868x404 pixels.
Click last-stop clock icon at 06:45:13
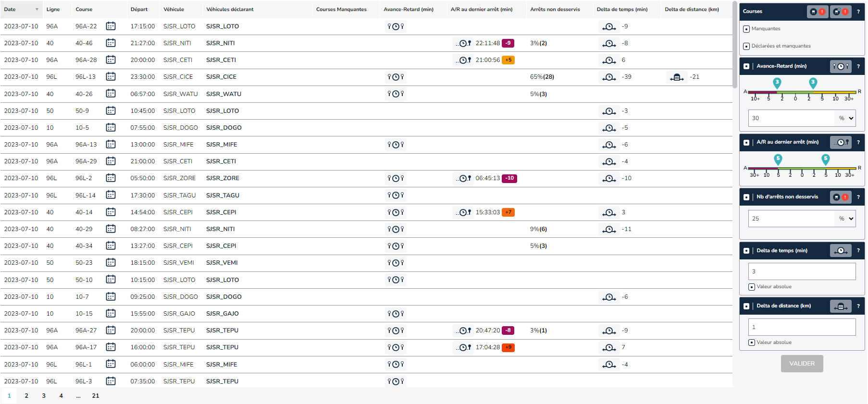point(463,178)
